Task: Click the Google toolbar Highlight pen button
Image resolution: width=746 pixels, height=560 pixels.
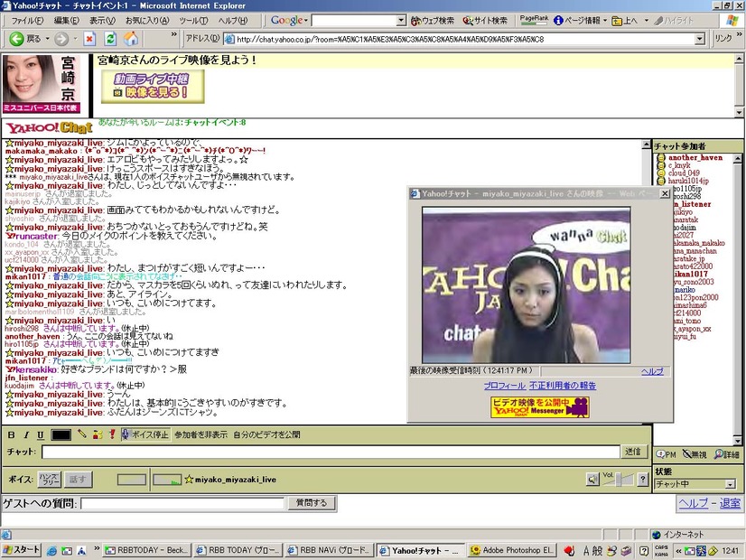Action: tap(674, 21)
